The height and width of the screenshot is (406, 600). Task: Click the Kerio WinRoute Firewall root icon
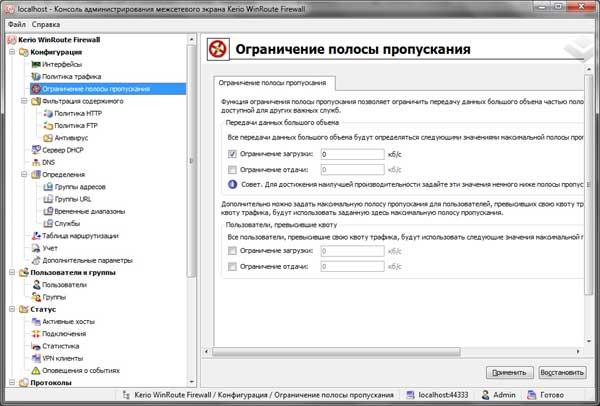pyautogui.click(x=12, y=40)
